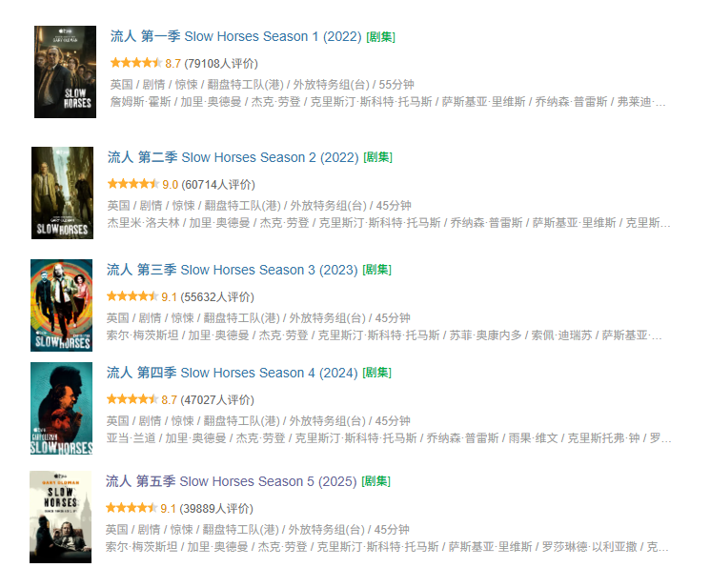The height and width of the screenshot is (588, 710).
Task: Click star rating icons for Season 2
Action: click(133, 184)
